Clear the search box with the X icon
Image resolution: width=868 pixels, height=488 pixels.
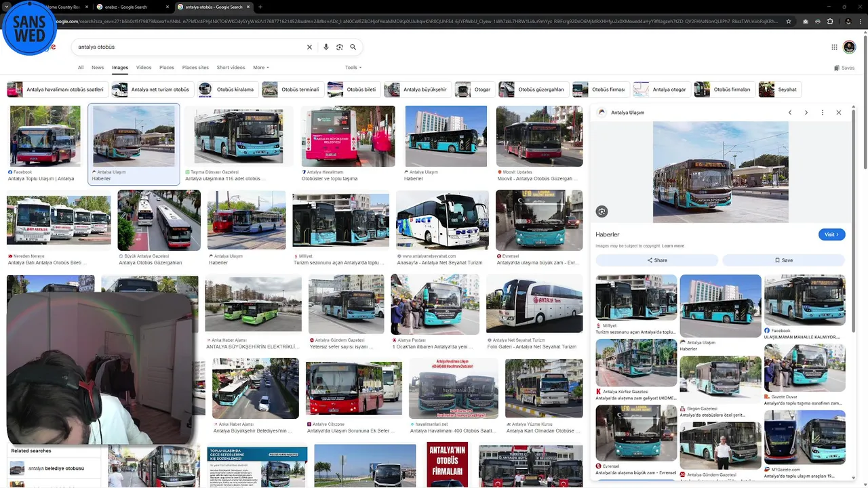(x=309, y=47)
